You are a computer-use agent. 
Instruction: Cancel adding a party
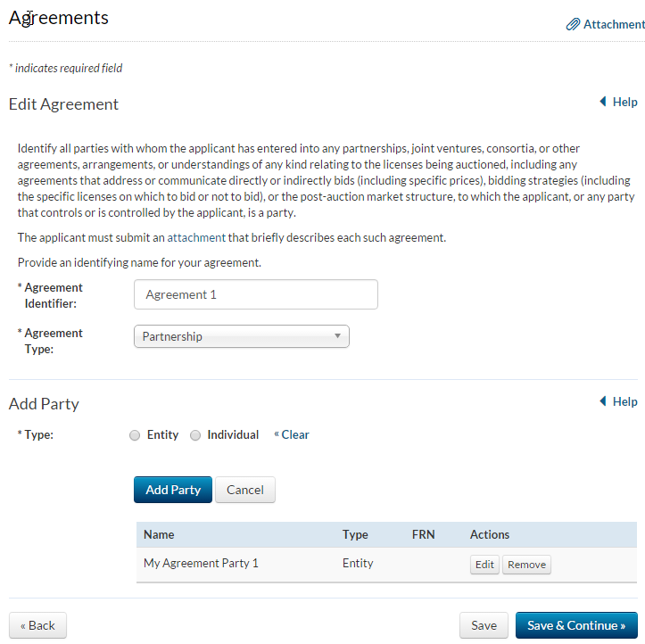(245, 490)
